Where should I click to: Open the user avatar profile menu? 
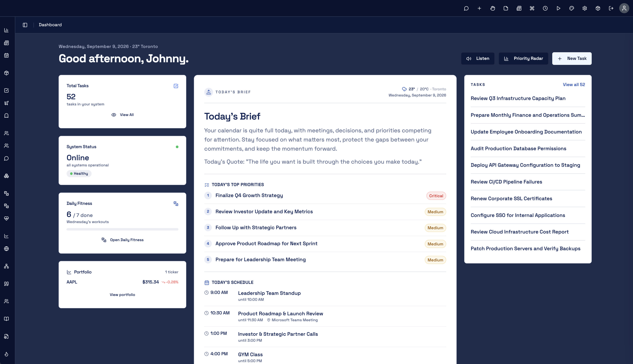pyautogui.click(x=624, y=8)
